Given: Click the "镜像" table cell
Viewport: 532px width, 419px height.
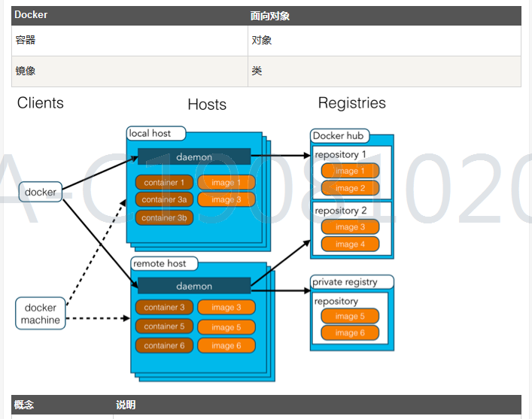Looking at the screenshot, I should click(x=129, y=71).
